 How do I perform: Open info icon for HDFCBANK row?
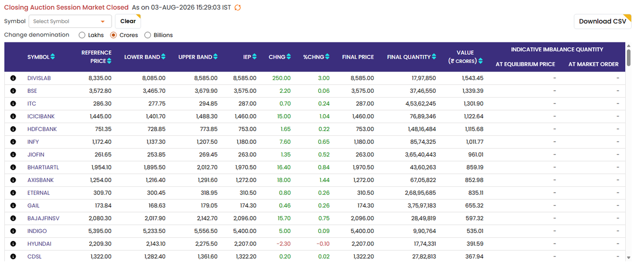tap(13, 129)
